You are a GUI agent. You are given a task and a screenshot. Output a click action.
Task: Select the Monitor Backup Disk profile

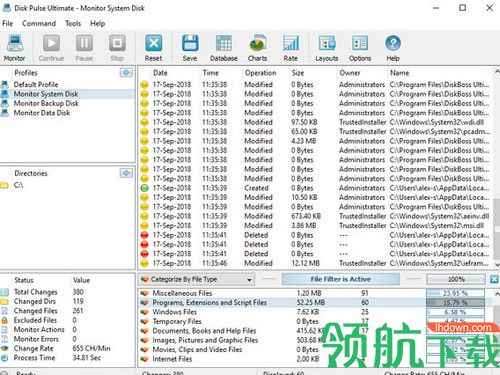[x=46, y=103]
